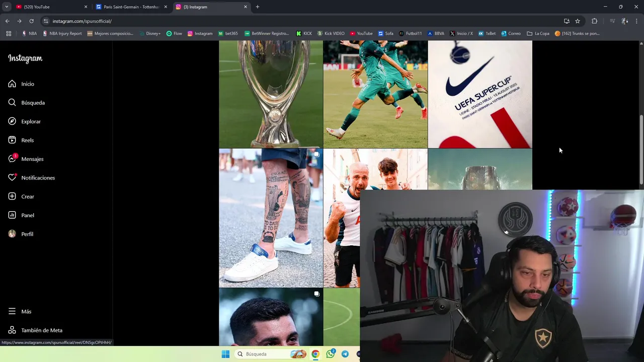Open the Disney+ bookmark
This screenshot has height=362, width=644.
tap(149, 34)
